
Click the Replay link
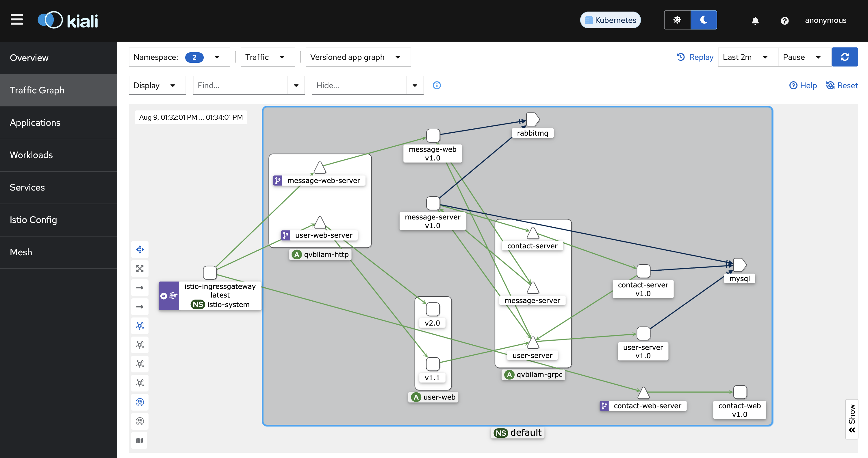click(695, 57)
